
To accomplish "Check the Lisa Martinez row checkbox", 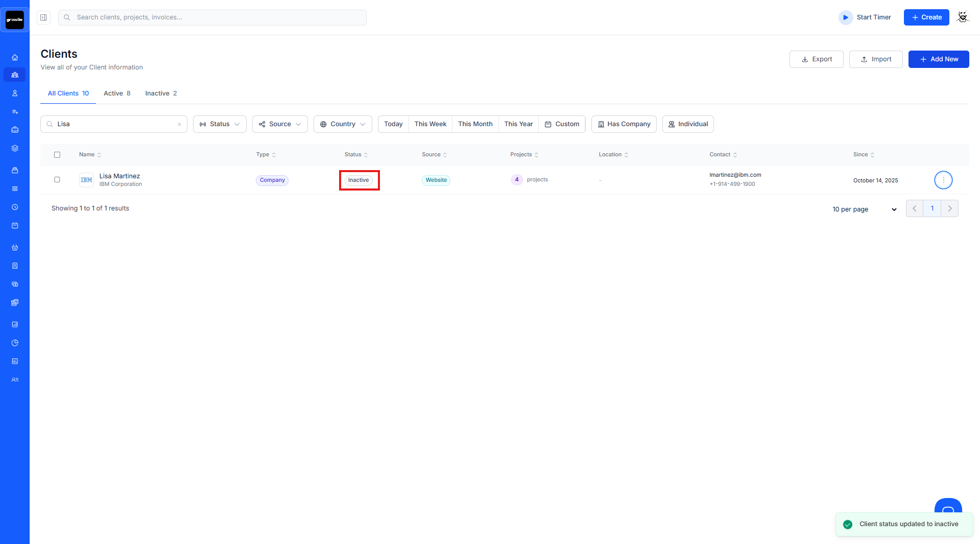I will [57, 180].
